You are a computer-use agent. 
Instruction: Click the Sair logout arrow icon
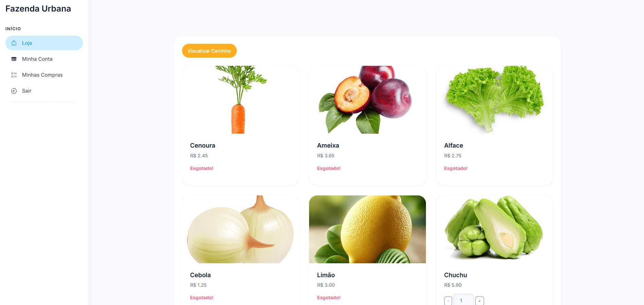tap(14, 91)
